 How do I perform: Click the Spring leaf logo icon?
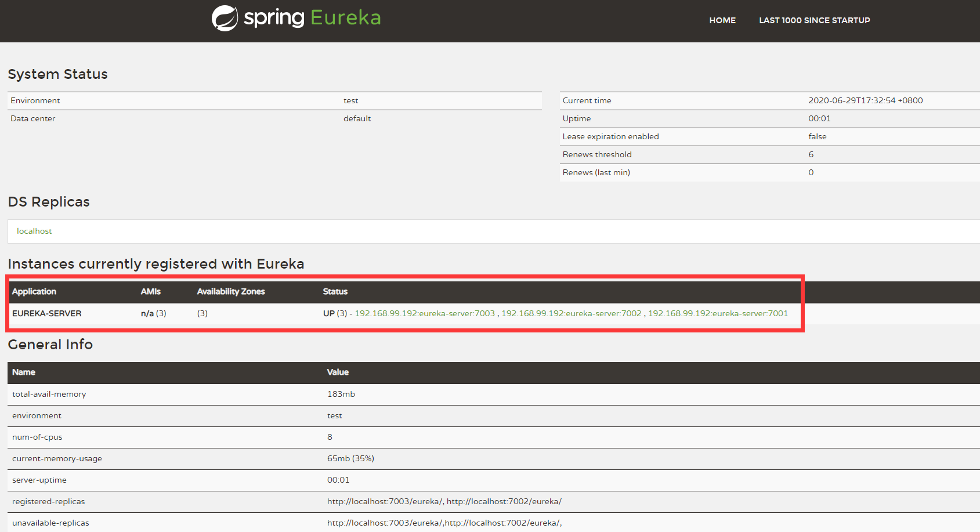click(x=225, y=18)
